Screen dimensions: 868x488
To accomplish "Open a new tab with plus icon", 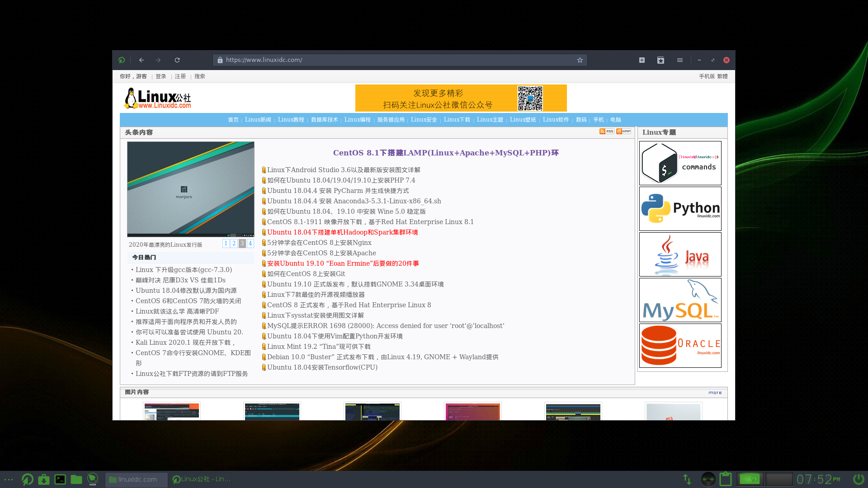I will 642,60.
